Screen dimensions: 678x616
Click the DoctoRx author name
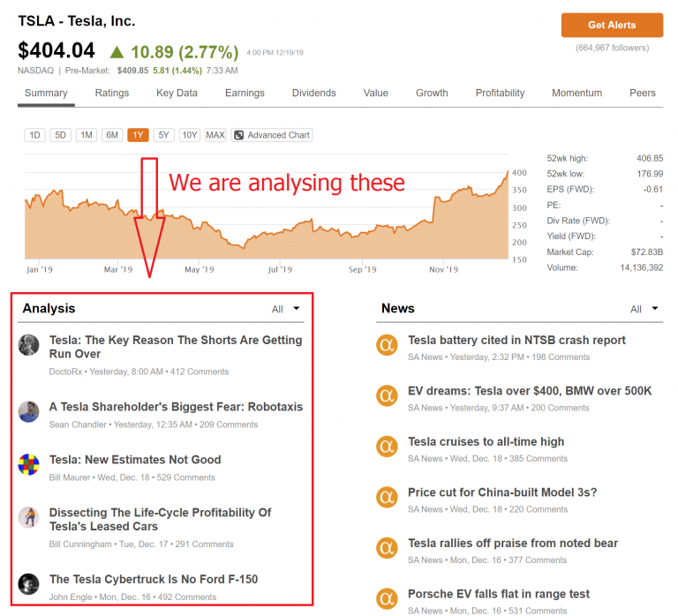point(65,372)
